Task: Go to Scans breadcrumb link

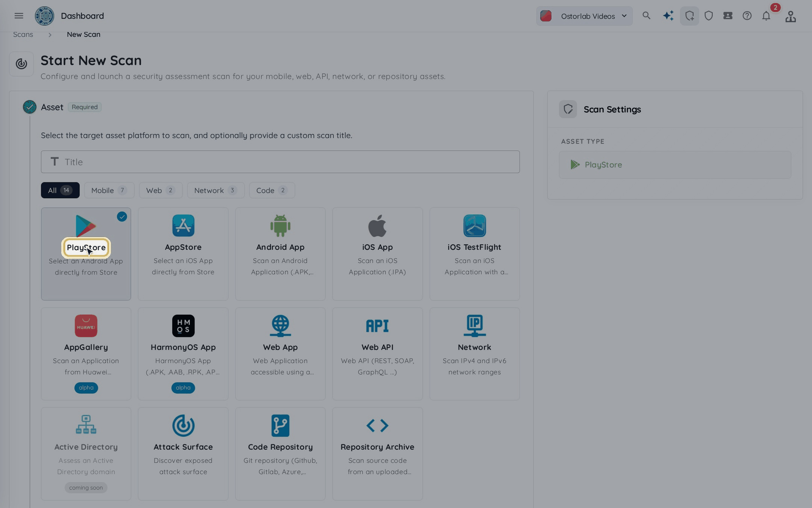Action: click(x=23, y=34)
